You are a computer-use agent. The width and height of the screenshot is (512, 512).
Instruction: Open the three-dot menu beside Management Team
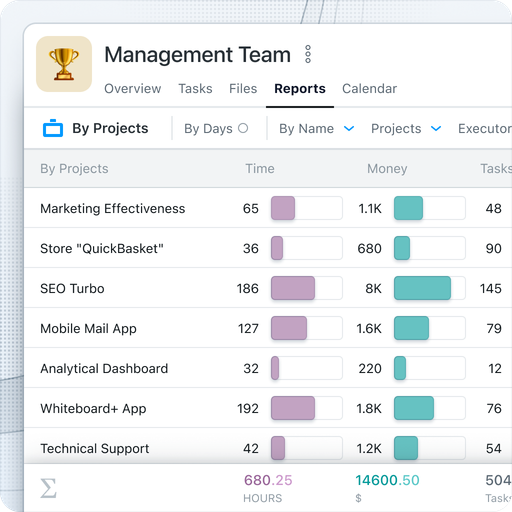(308, 54)
